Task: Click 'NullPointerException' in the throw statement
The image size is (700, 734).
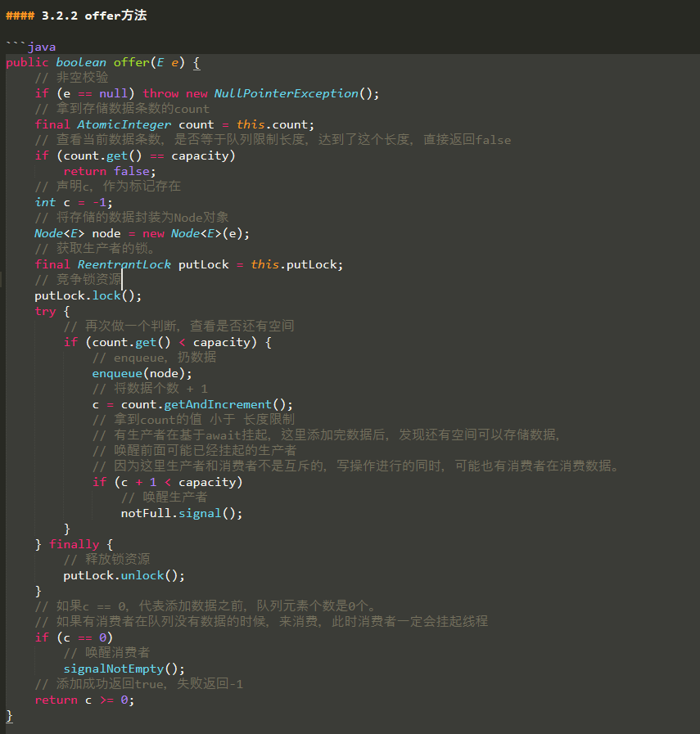Action: [x=286, y=93]
